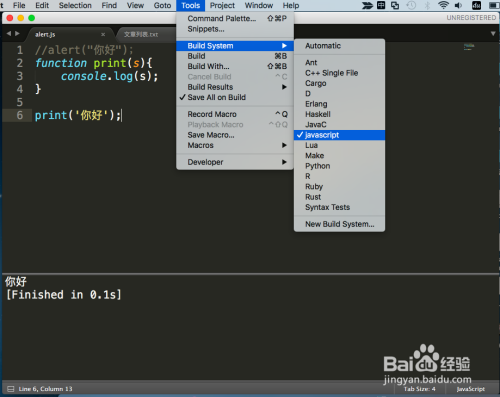The image size is (500, 397).
Task: Select Python build system
Action: pyautogui.click(x=339, y=166)
